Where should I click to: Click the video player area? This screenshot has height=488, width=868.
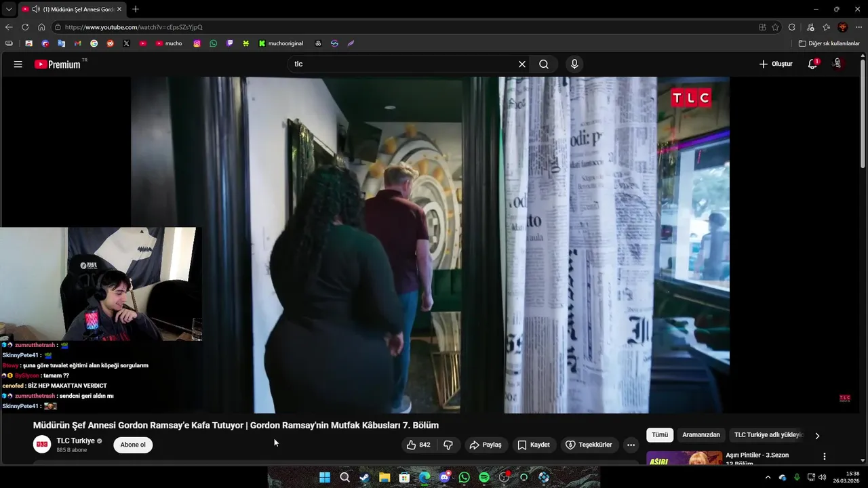coord(430,245)
